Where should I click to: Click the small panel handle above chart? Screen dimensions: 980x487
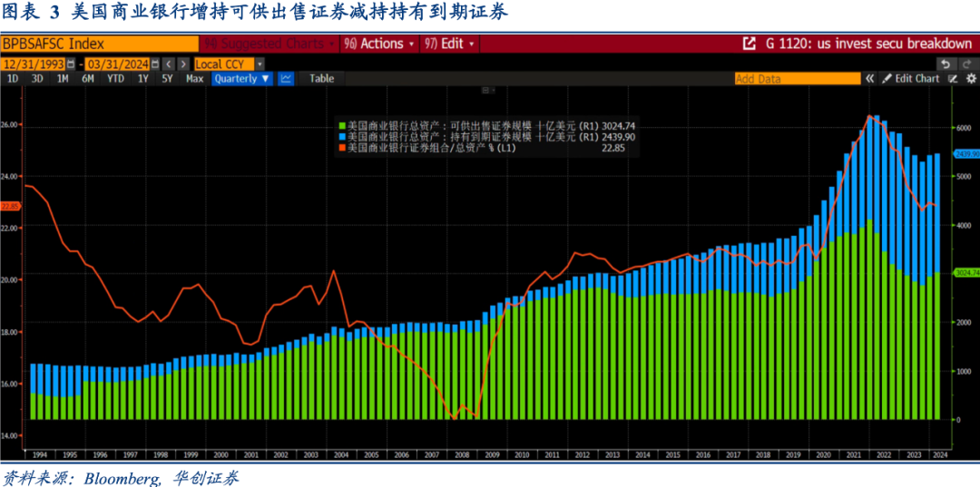(488, 91)
